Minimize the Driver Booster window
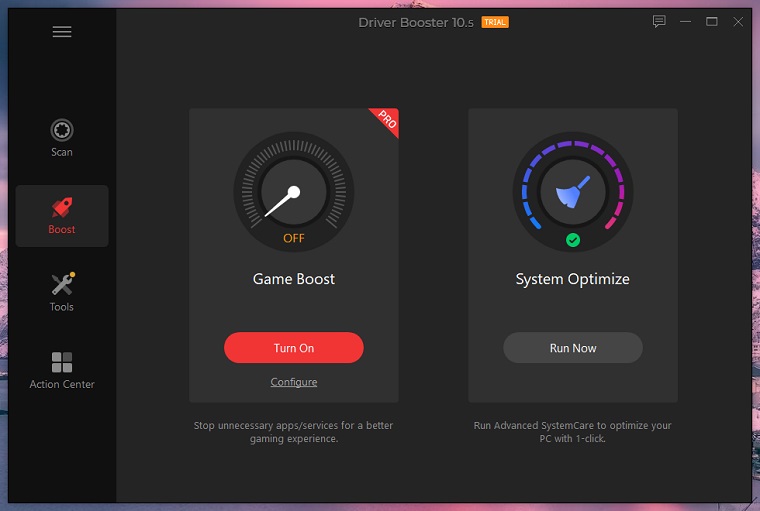The width and height of the screenshot is (760, 511). (x=685, y=22)
